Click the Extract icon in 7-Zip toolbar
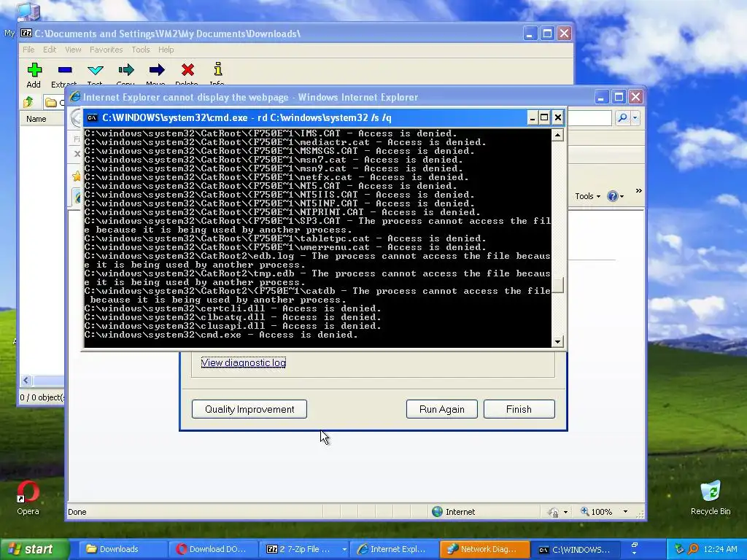This screenshot has width=747, height=560. [65, 70]
